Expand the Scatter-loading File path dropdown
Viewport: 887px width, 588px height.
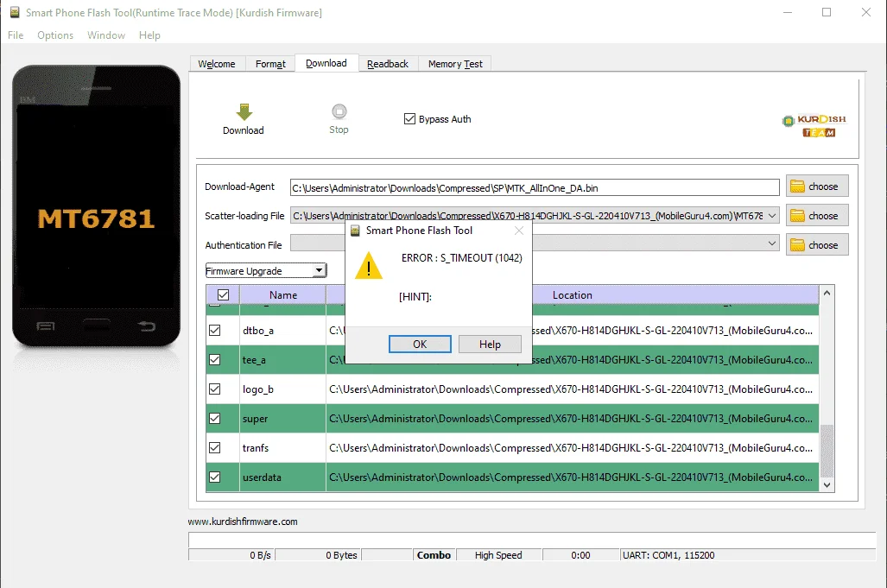click(771, 215)
